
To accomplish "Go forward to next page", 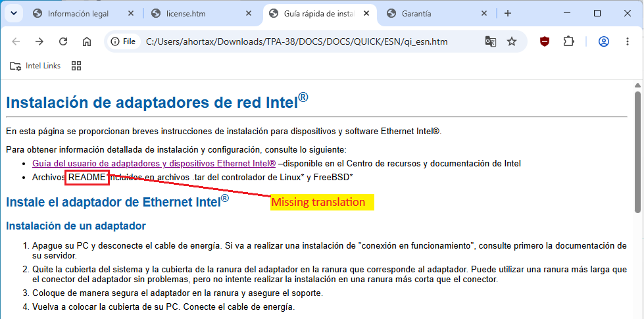I will coord(39,41).
